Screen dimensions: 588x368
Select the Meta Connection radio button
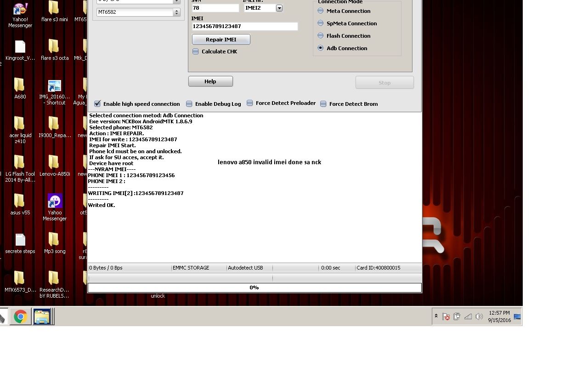pos(320,11)
